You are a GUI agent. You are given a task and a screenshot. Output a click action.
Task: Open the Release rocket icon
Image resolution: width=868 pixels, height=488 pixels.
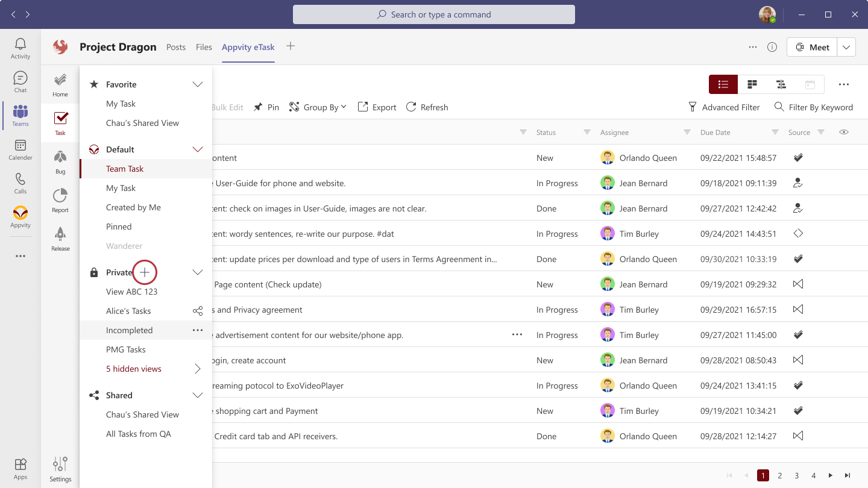[x=60, y=239]
